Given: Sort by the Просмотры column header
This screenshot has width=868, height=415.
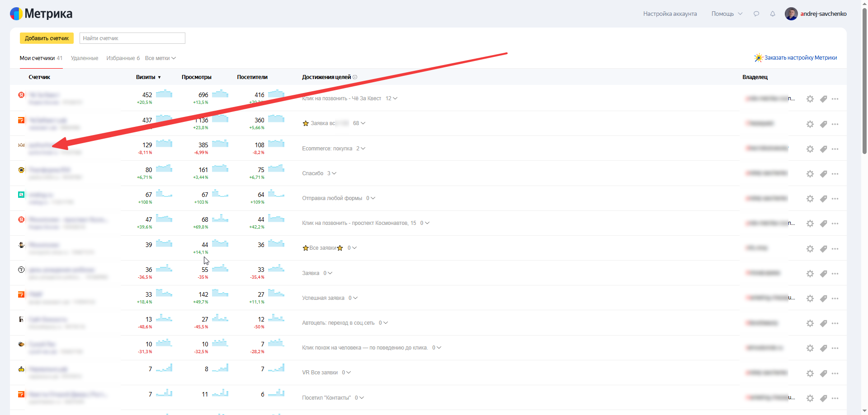Looking at the screenshot, I should [x=197, y=77].
